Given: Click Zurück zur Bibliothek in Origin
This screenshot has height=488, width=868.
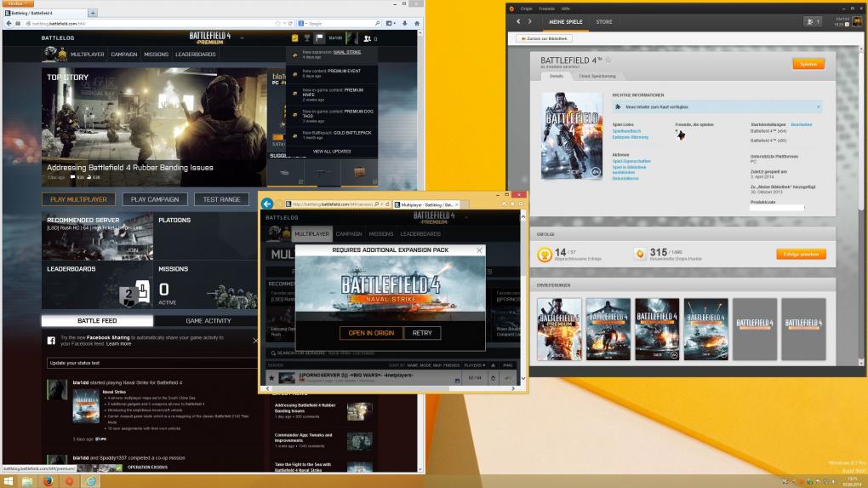Looking at the screenshot, I should click(544, 38).
